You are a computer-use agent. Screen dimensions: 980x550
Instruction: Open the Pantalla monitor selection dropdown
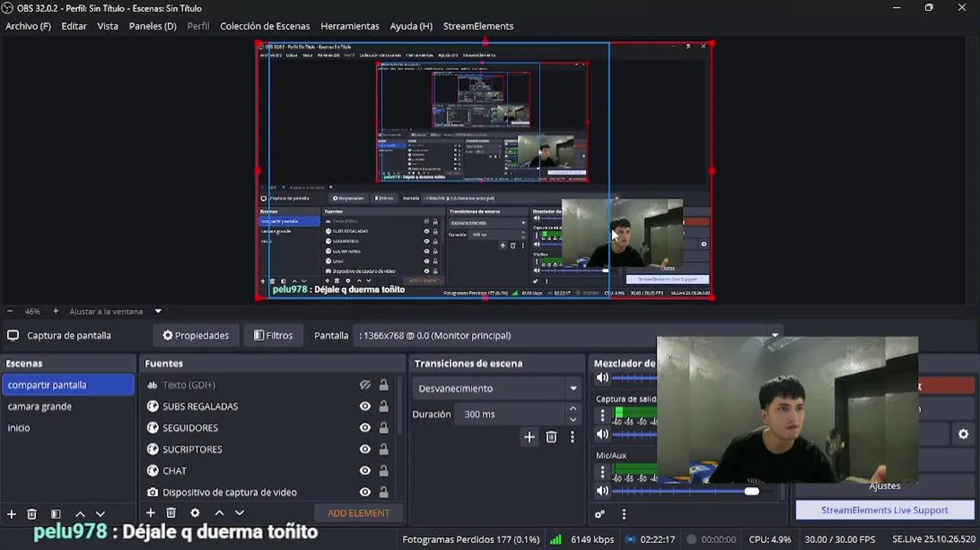568,335
